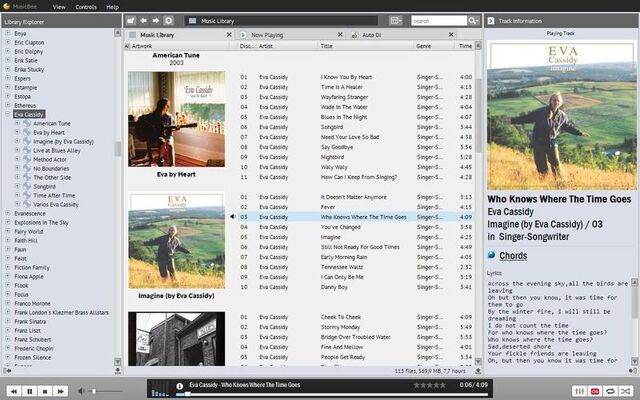Close the Auto DJ tab
This screenshot has width=640, height=400.
(x=451, y=35)
